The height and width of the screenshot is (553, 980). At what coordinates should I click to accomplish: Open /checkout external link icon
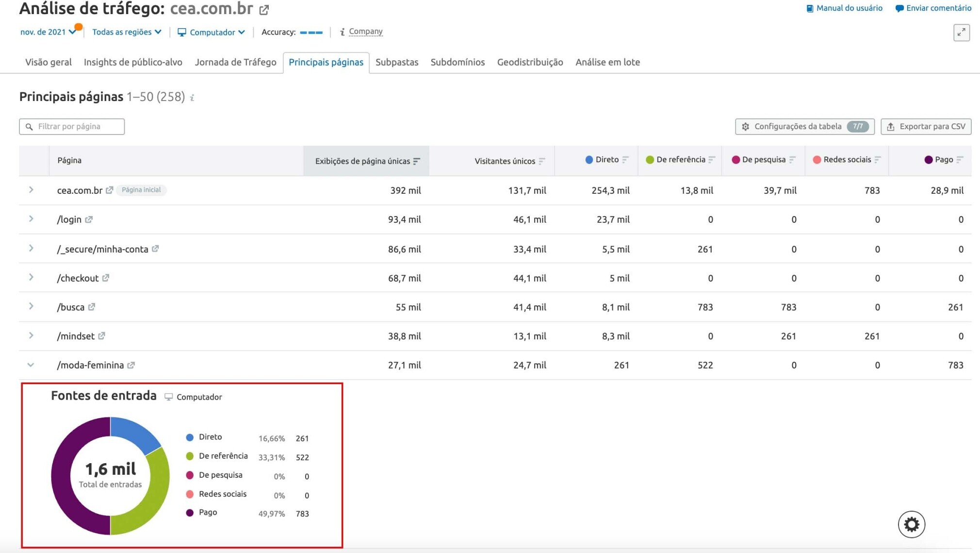coord(106,278)
